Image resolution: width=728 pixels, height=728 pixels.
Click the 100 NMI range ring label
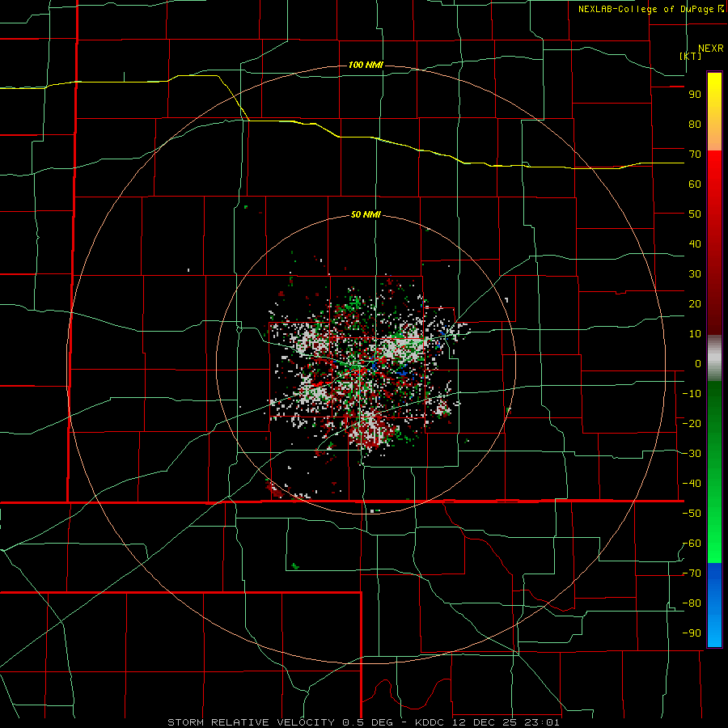click(x=366, y=65)
